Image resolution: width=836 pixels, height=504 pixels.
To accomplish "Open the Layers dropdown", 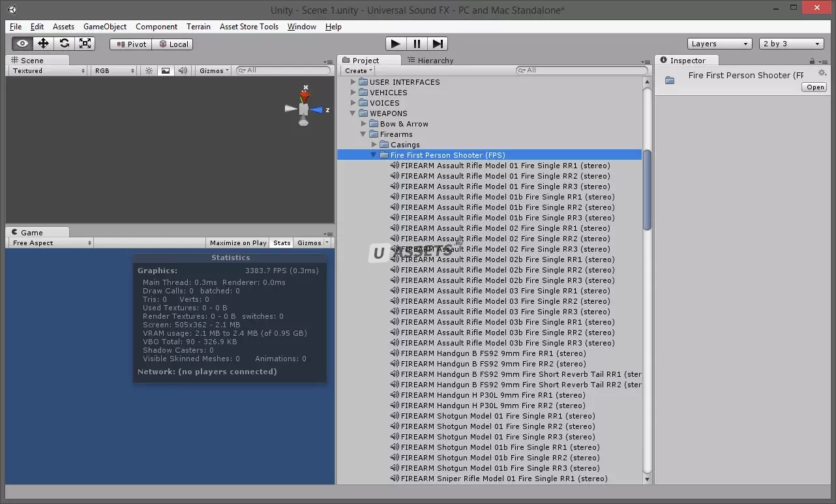I will click(x=719, y=44).
